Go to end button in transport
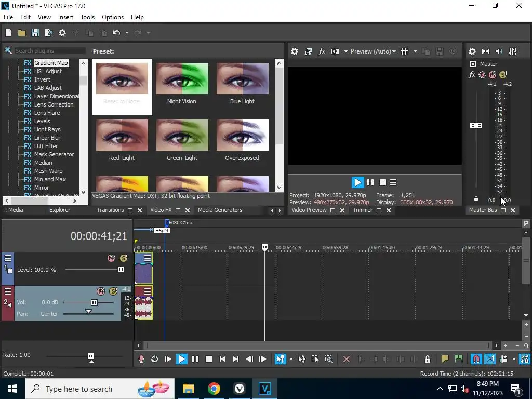The image size is (532, 399). tap(236, 359)
